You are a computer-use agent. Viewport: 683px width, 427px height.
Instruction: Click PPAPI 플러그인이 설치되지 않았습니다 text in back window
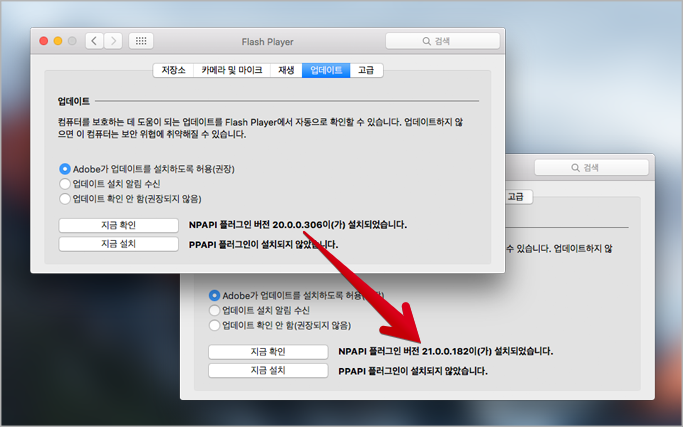coord(413,371)
